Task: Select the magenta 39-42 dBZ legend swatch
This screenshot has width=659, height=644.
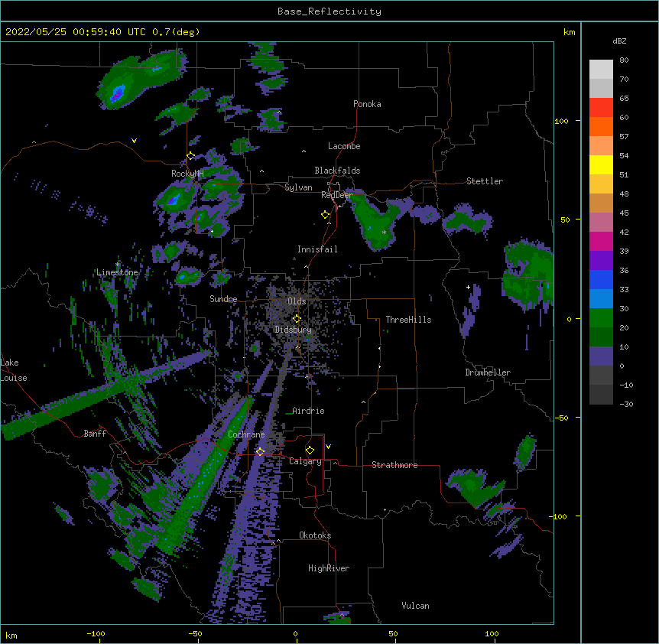Action: (x=601, y=241)
